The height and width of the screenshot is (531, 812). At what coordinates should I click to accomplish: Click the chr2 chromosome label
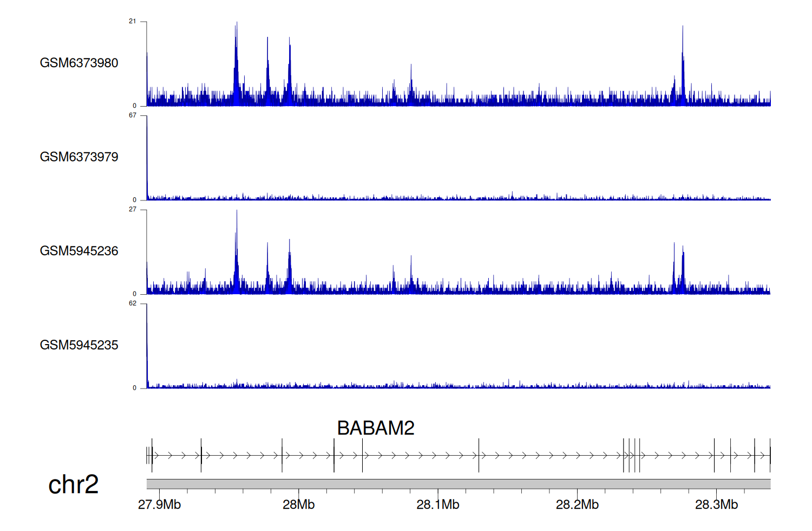pos(73,484)
